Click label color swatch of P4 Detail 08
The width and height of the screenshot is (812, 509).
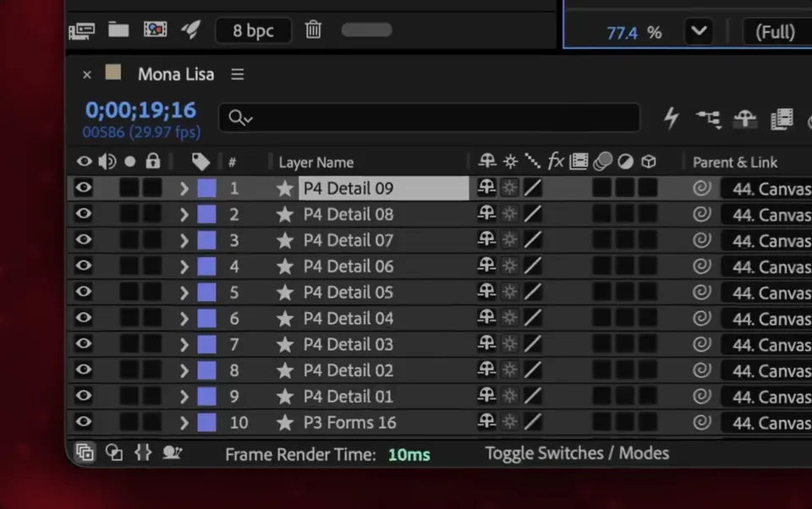pos(206,214)
